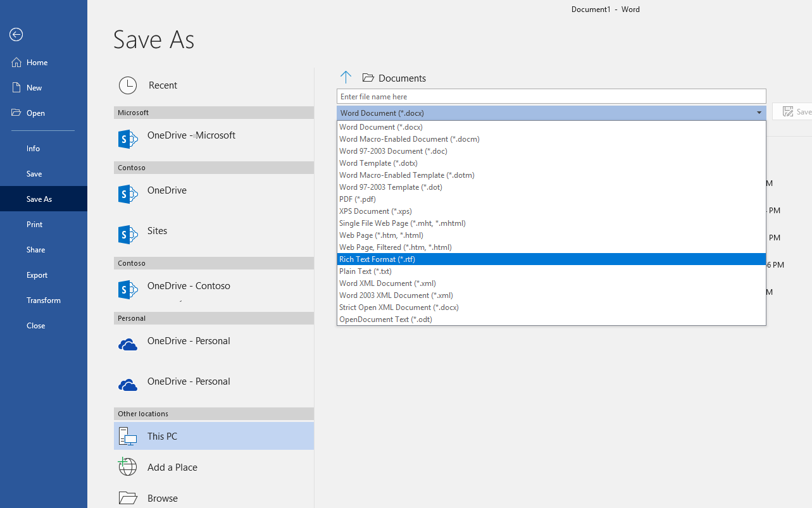Select the This PC location
The width and height of the screenshot is (812, 508).
[214, 436]
